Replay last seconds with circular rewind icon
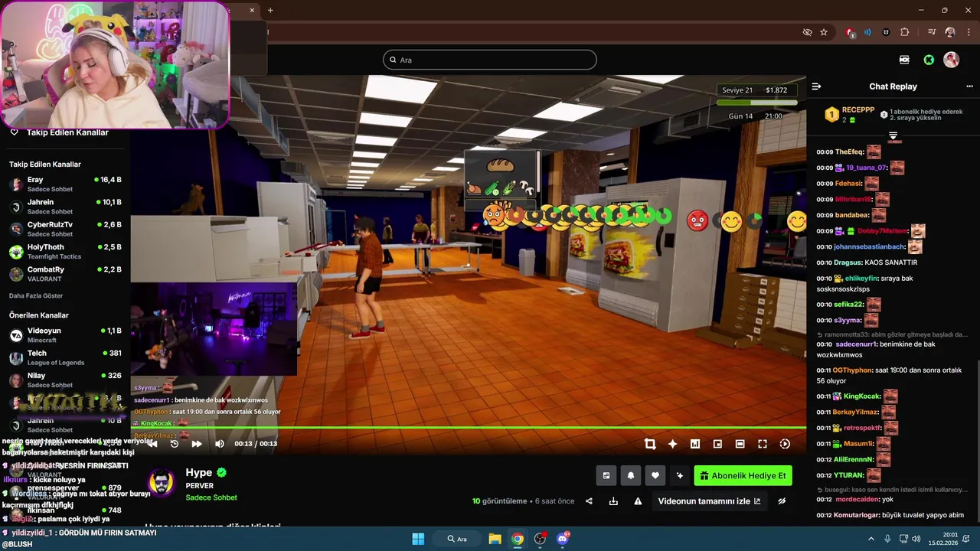Image resolution: width=980 pixels, height=551 pixels. (174, 444)
